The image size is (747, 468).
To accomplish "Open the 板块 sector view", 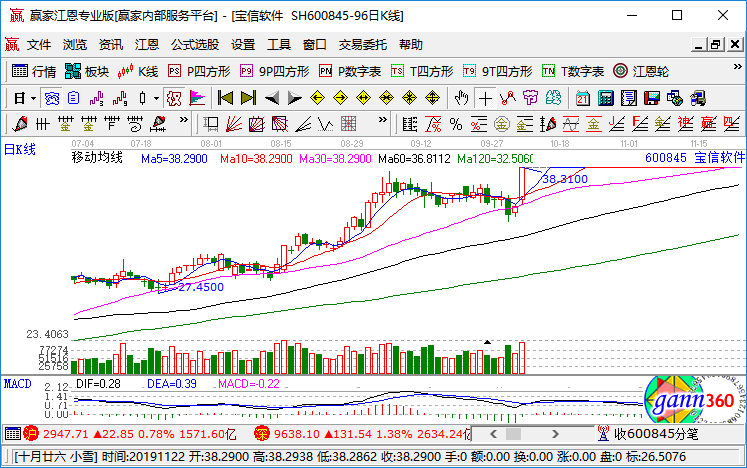I will pos(87,71).
